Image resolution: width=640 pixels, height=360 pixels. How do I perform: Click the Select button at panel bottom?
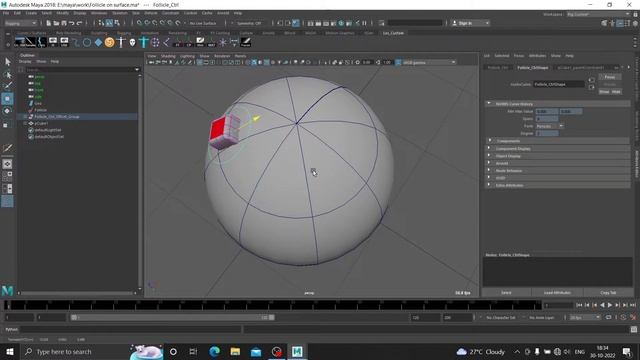[506, 293]
